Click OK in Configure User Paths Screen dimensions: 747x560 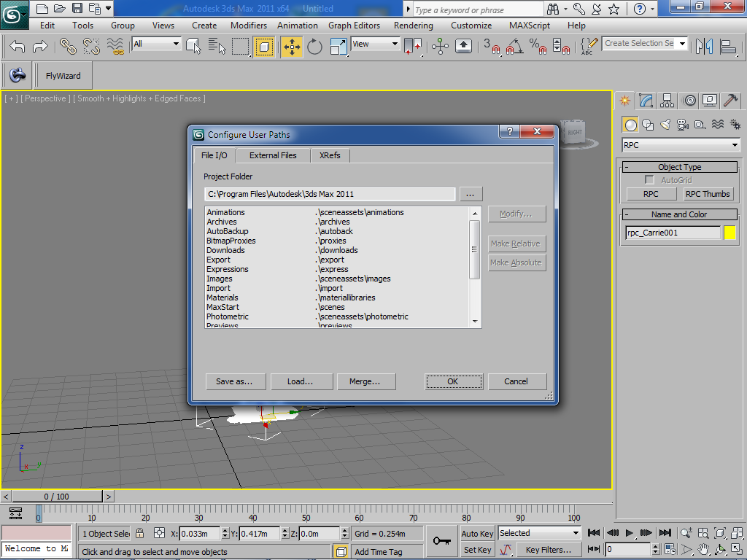tap(454, 381)
